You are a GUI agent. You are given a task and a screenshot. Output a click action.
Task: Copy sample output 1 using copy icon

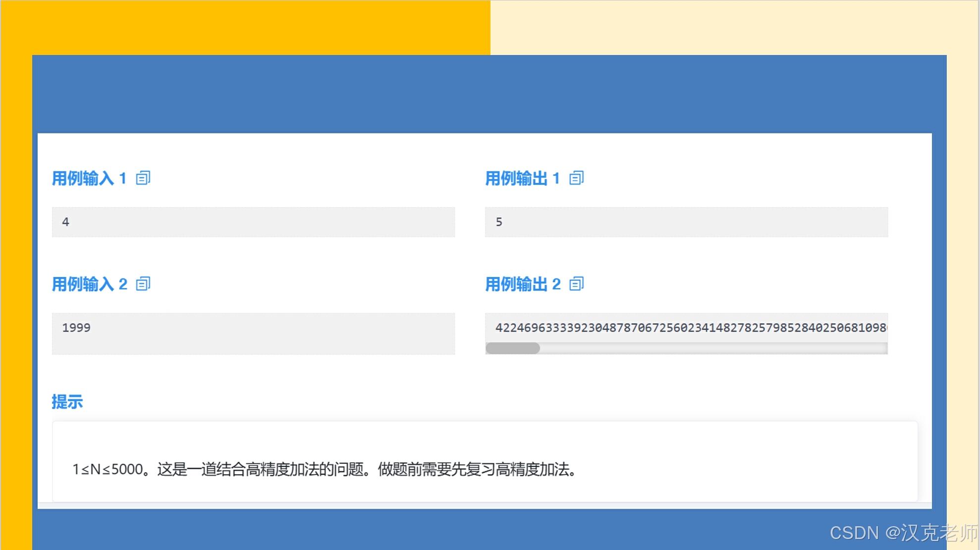coord(577,178)
